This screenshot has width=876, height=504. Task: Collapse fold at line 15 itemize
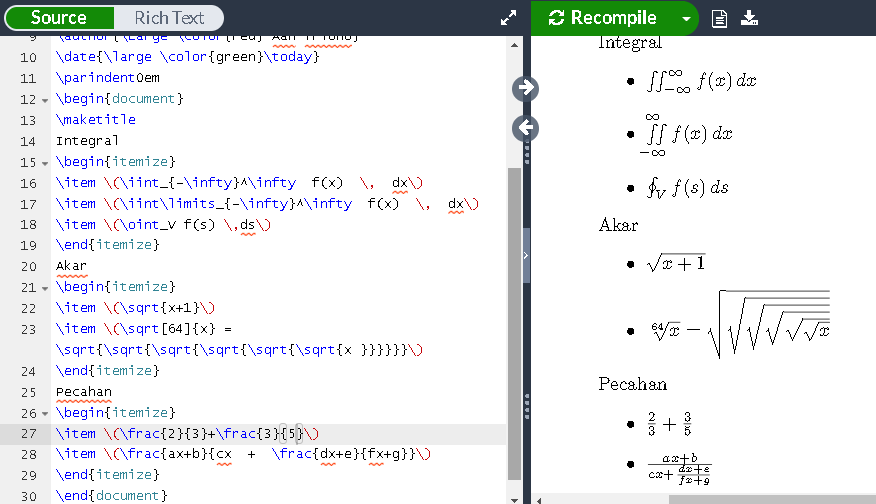45,164
